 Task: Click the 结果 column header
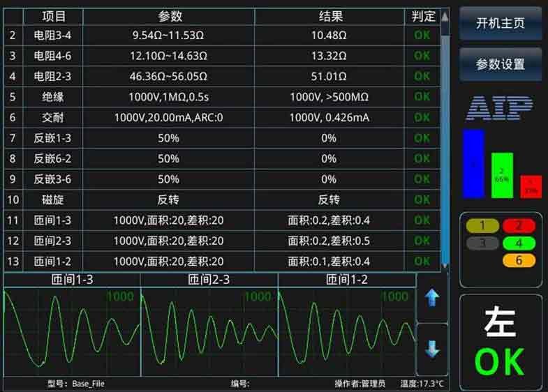(x=329, y=17)
